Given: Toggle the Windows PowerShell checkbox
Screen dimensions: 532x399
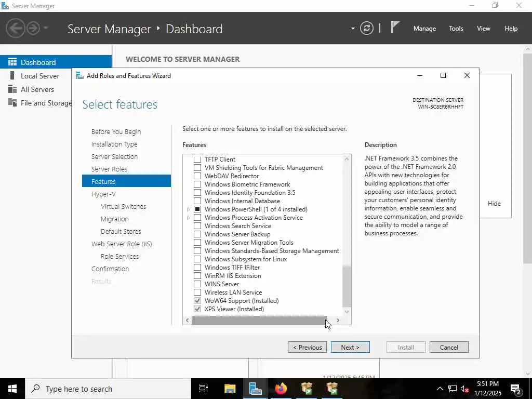Looking at the screenshot, I should tap(197, 209).
